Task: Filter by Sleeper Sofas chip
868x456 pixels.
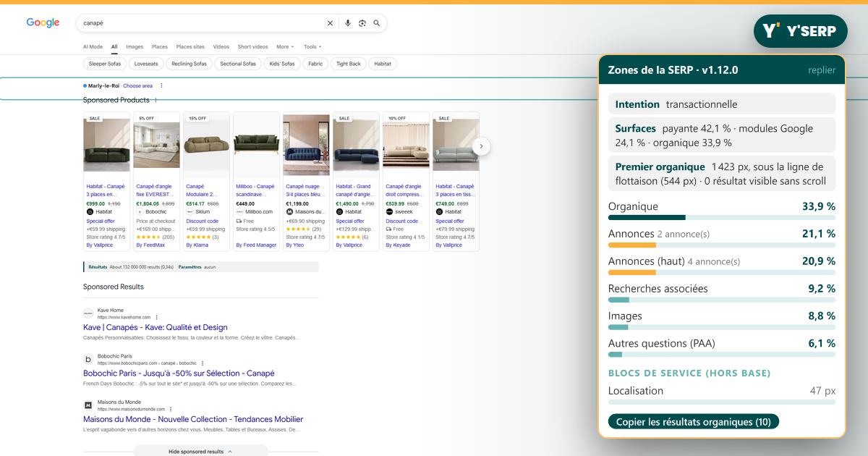Action: click(105, 64)
